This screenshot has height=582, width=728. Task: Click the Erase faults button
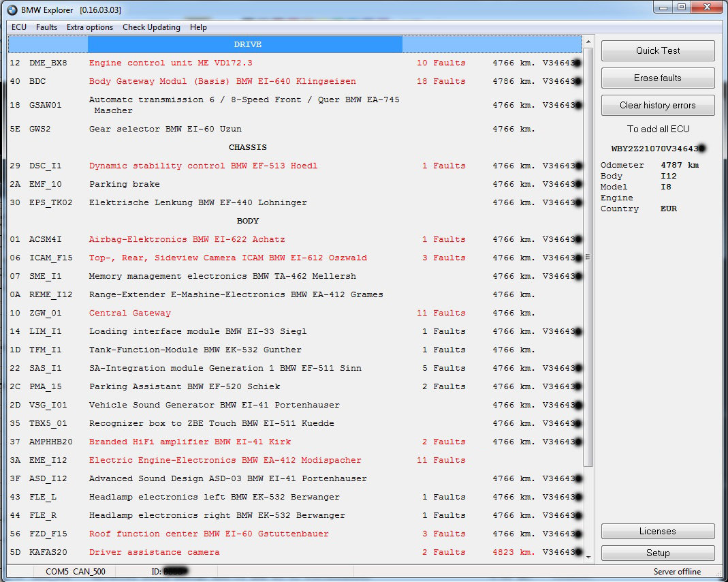(657, 78)
